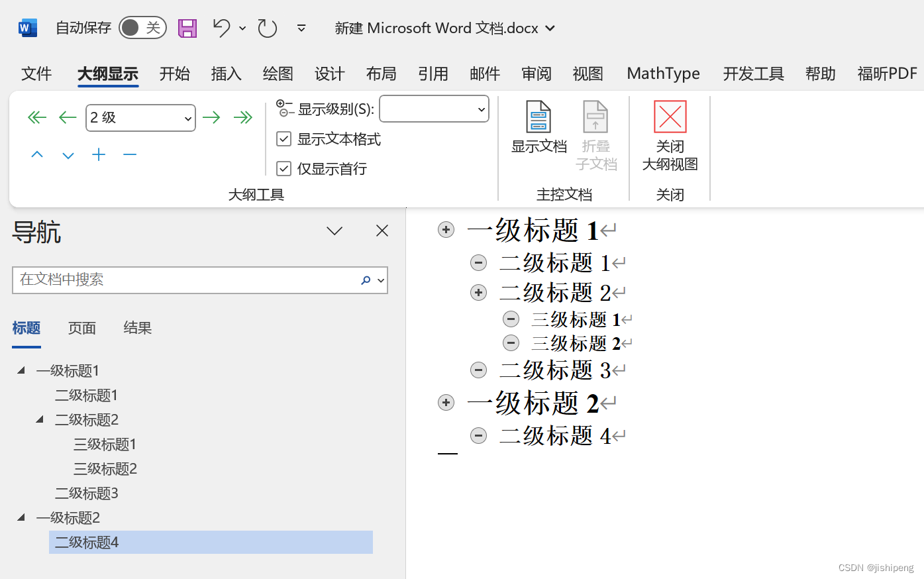Select the 结果 navigation tab
Screen dimensions: 924x579
138,328
